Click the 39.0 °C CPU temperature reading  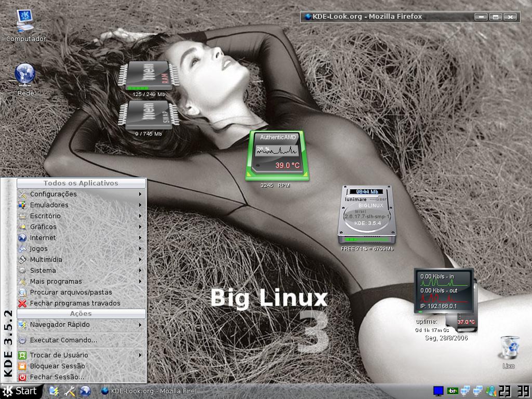click(287, 165)
